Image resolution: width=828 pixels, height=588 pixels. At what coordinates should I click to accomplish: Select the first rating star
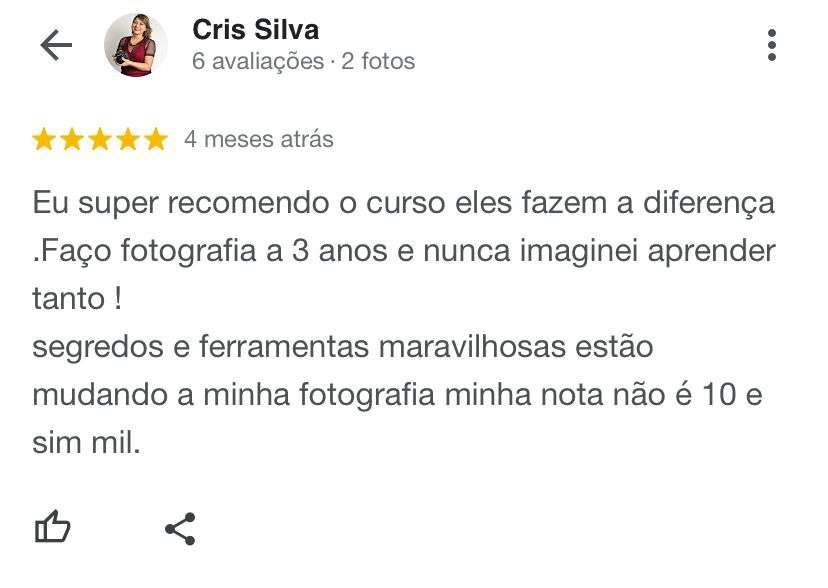(44, 139)
